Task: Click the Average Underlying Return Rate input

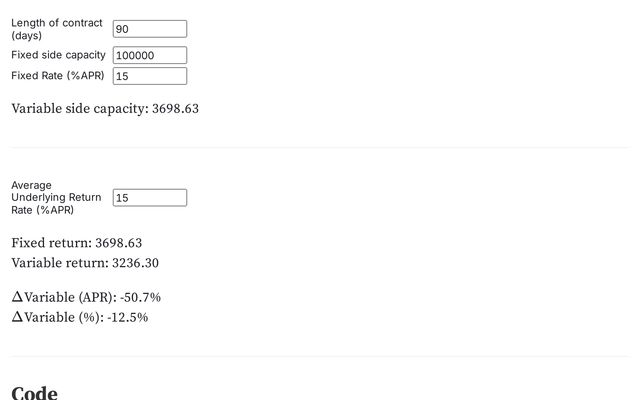Action: tap(150, 198)
